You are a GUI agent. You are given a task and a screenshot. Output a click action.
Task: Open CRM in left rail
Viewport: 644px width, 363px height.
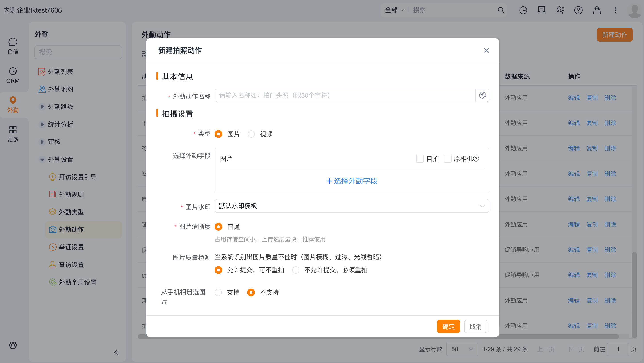[x=13, y=75]
